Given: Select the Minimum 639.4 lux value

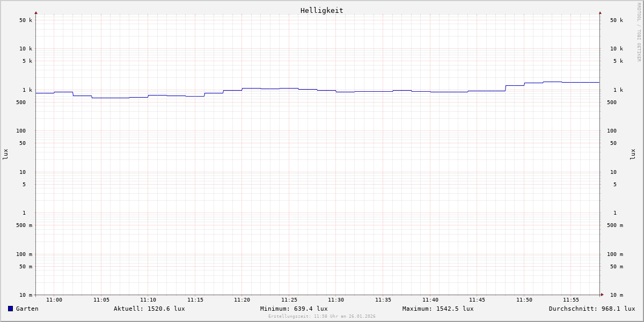Looking at the screenshot, I should [294, 309].
